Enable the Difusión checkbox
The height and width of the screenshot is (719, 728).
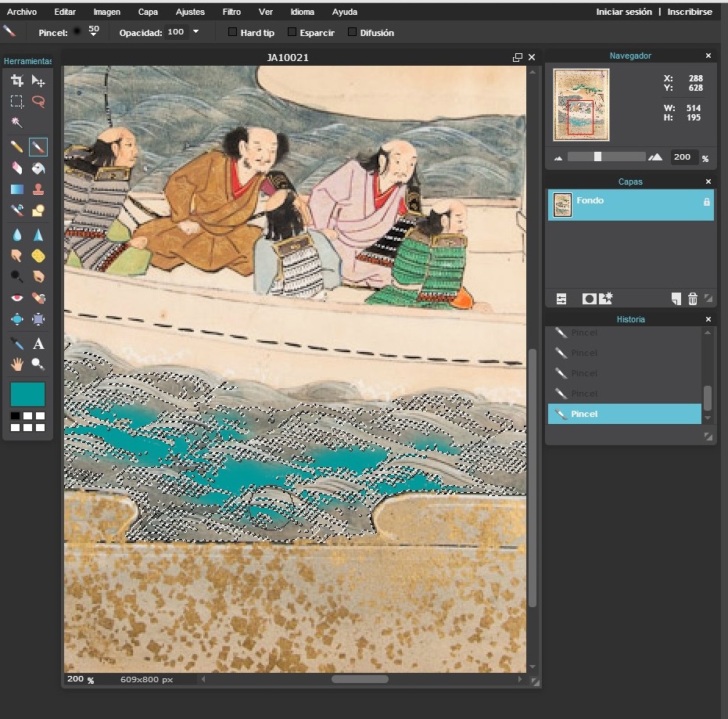click(x=353, y=32)
